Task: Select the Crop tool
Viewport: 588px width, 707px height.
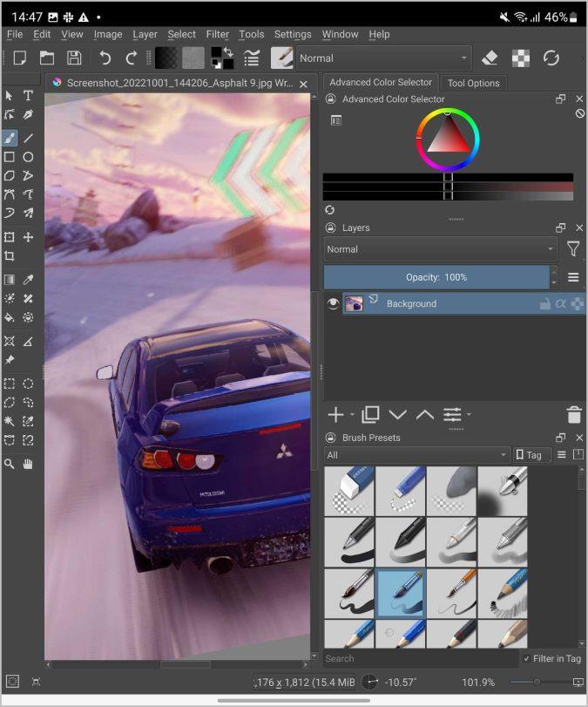Action: click(10, 256)
